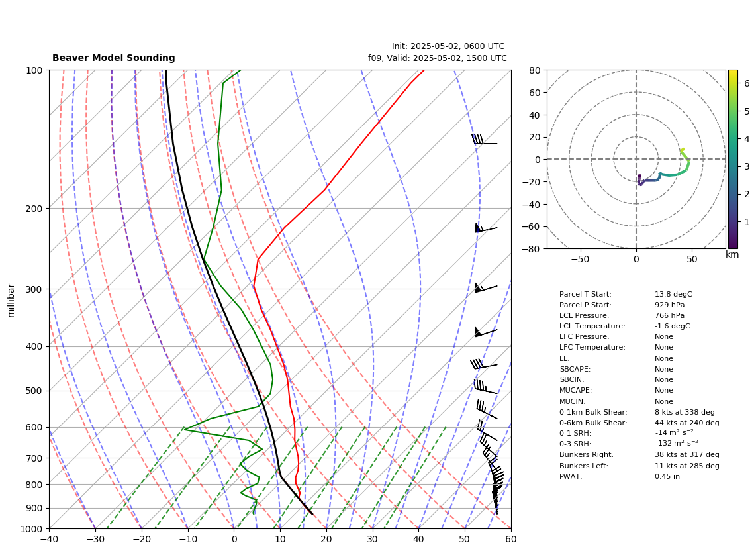
Task: Click the 'SBCIN:' label
Action: coord(572,379)
